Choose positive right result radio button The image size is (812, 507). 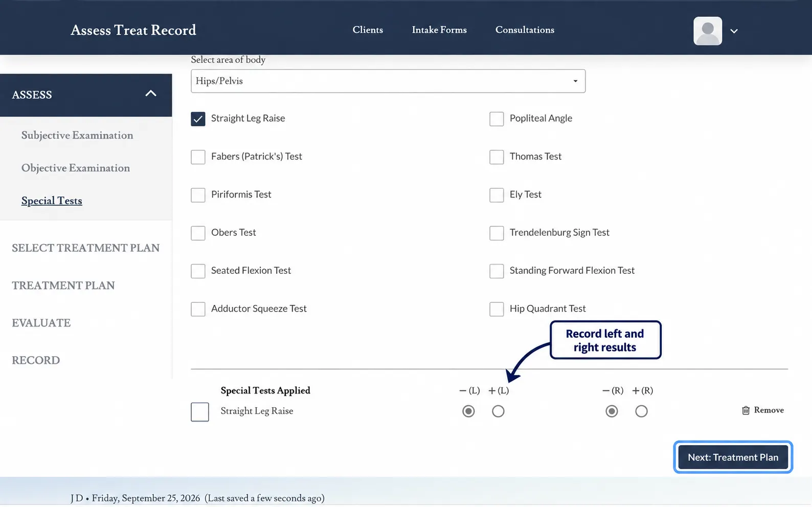(641, 411)
